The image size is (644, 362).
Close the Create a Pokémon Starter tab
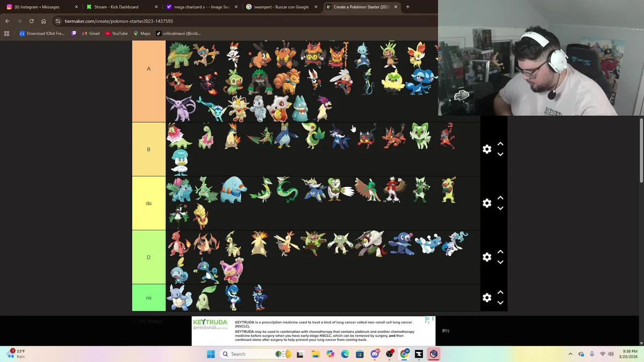(395, 7)
